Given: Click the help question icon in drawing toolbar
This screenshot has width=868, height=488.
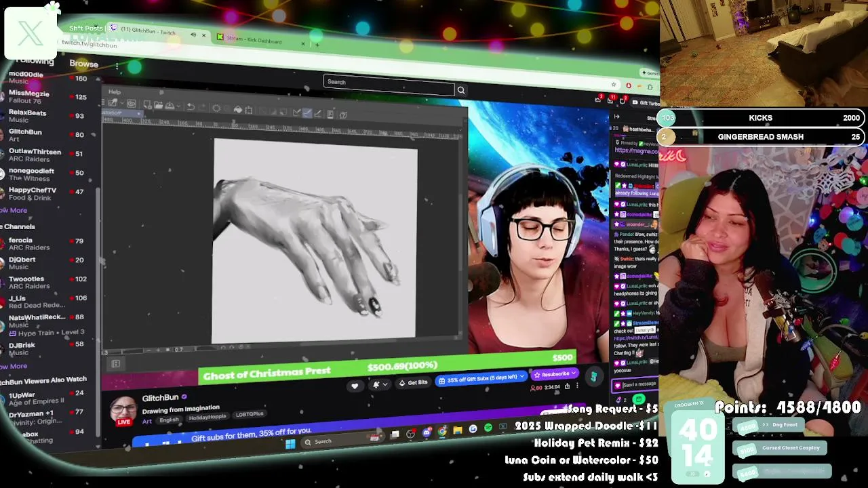Looking at the screenshot, I should click(x=343, y=115).
